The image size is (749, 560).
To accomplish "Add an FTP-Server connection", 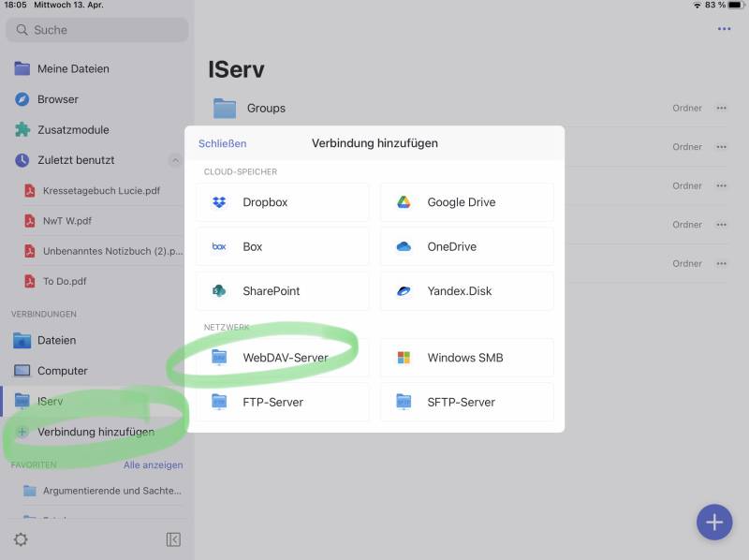I will (x=283, y=402).
